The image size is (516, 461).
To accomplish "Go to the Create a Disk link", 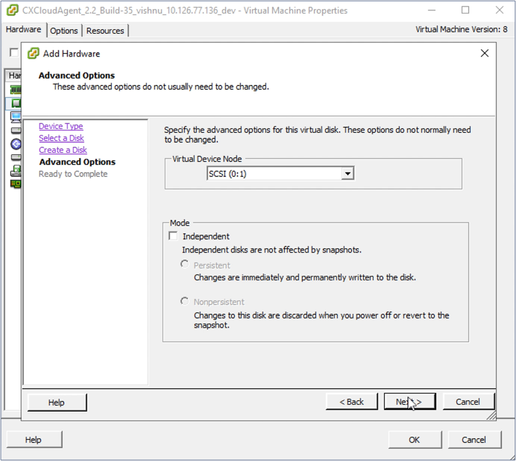I will [63, 150].
